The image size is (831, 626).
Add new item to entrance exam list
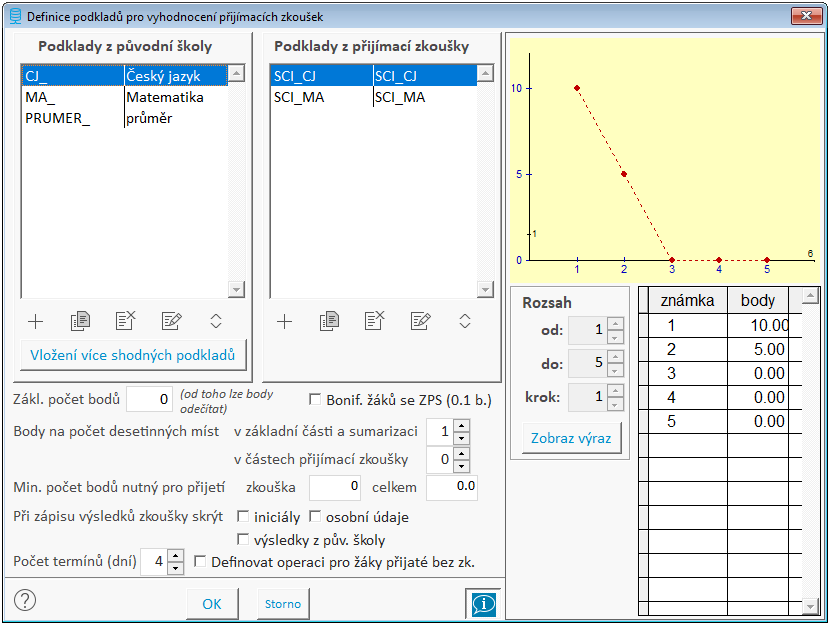[x=284, y=321]
